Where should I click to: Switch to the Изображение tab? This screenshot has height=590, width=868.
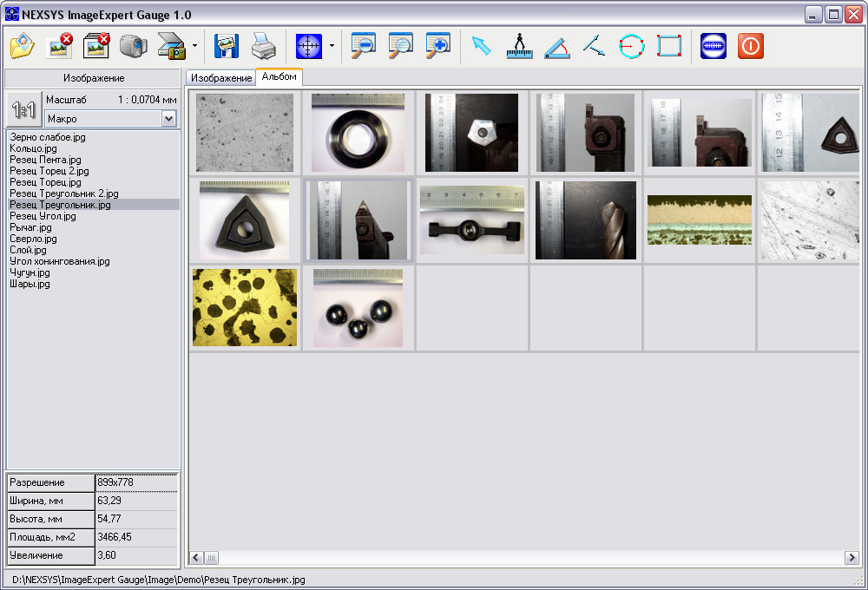(220, 78)
